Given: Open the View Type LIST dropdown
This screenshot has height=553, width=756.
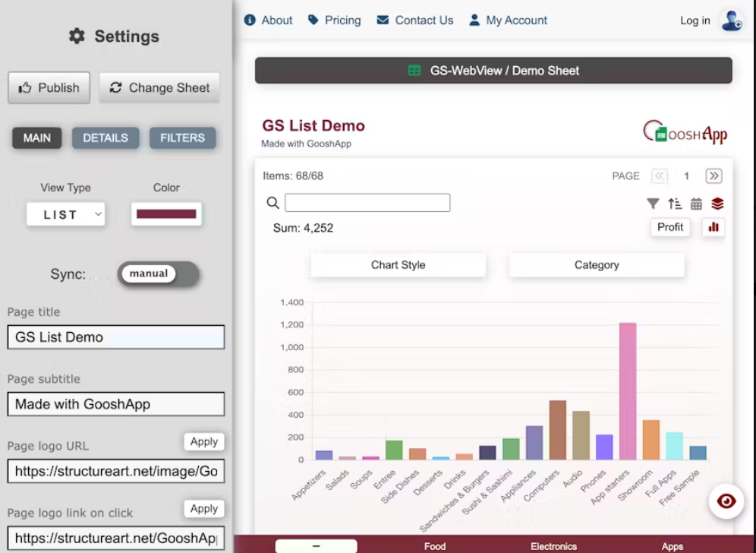Looking at the screenshot, I should point(66,214).
